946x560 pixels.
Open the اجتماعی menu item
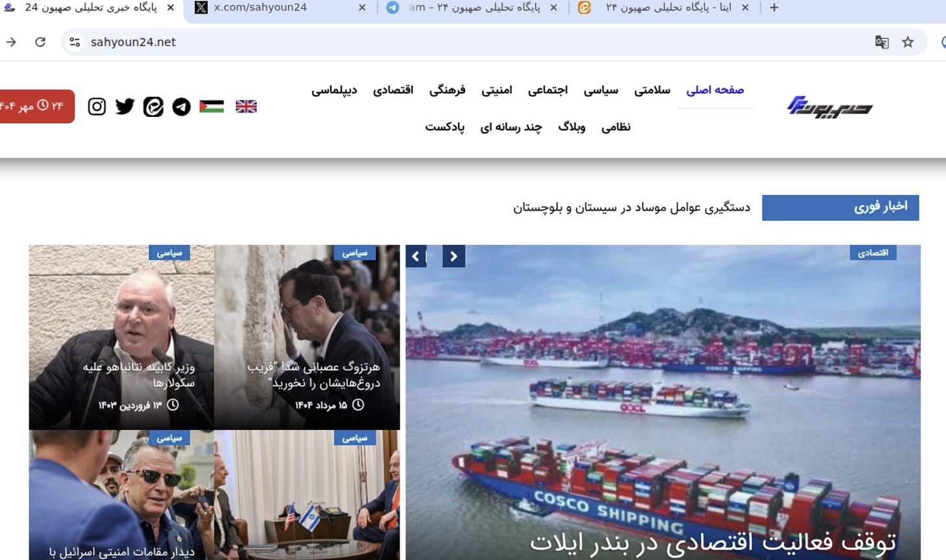pyautogui.click(x=548, y=90)
